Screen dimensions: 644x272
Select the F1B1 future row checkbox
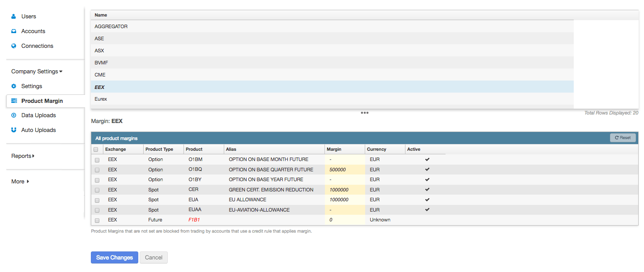[x=97, y=220]
